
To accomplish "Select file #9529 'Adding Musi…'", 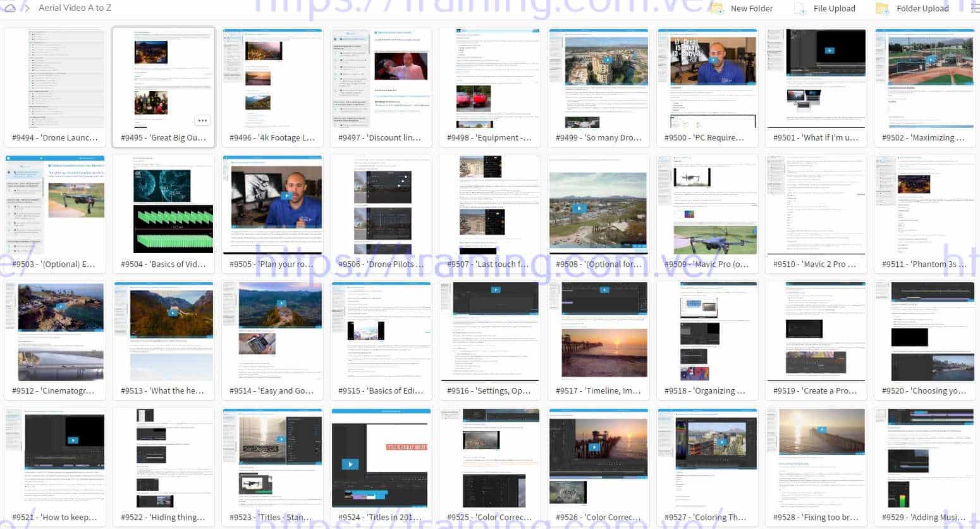I will [x=924, y=459].
